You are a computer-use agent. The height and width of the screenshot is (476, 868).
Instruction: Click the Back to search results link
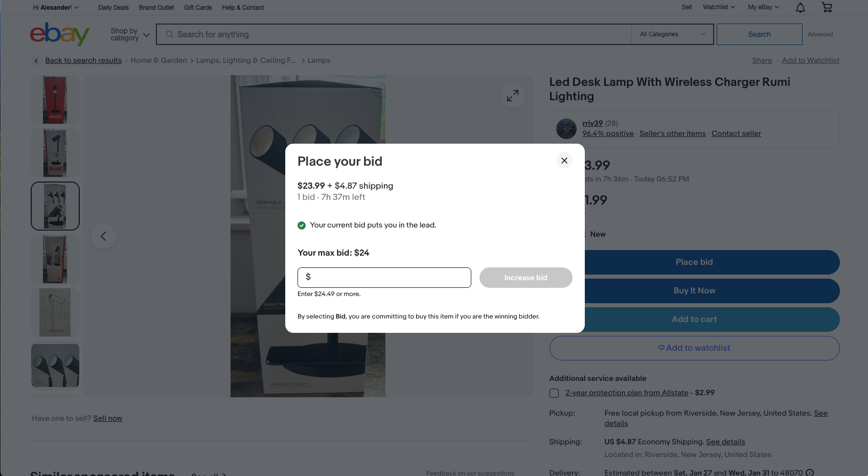point(83,60)
